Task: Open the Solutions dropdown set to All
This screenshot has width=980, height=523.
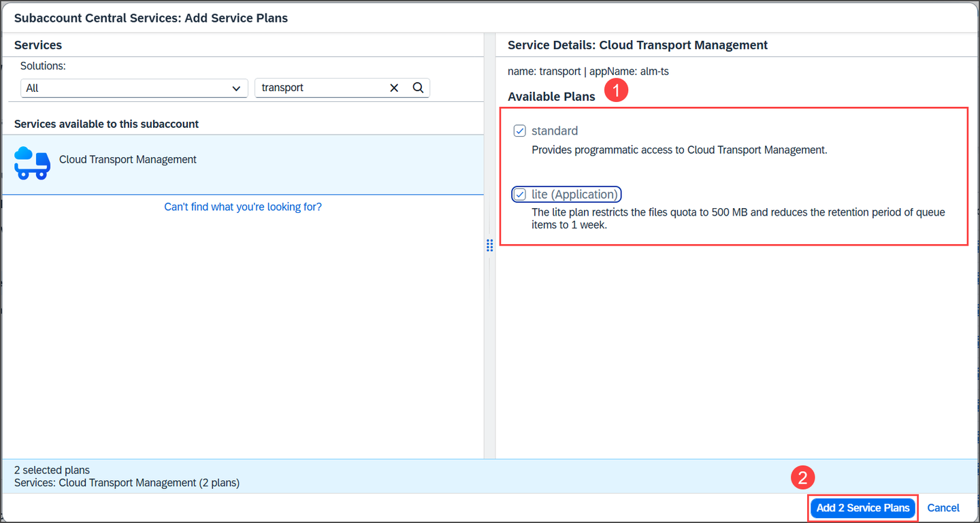Action: tap(133, 88)
